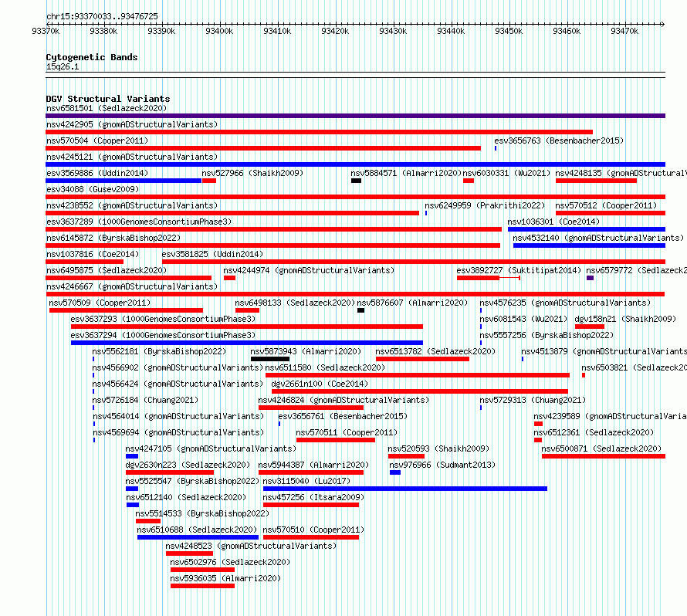Click esv34088 (Gusev2009) label

tap(93, 189)
